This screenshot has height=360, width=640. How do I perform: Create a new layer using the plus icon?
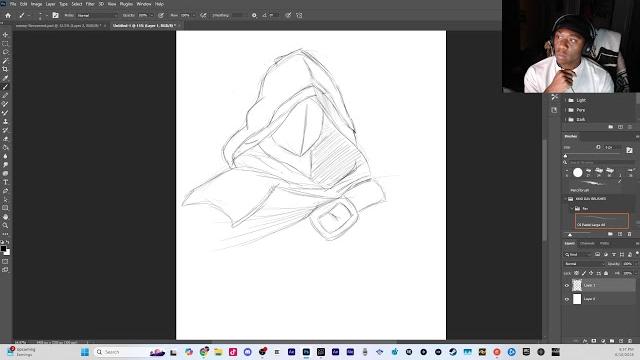pos(621,340)
